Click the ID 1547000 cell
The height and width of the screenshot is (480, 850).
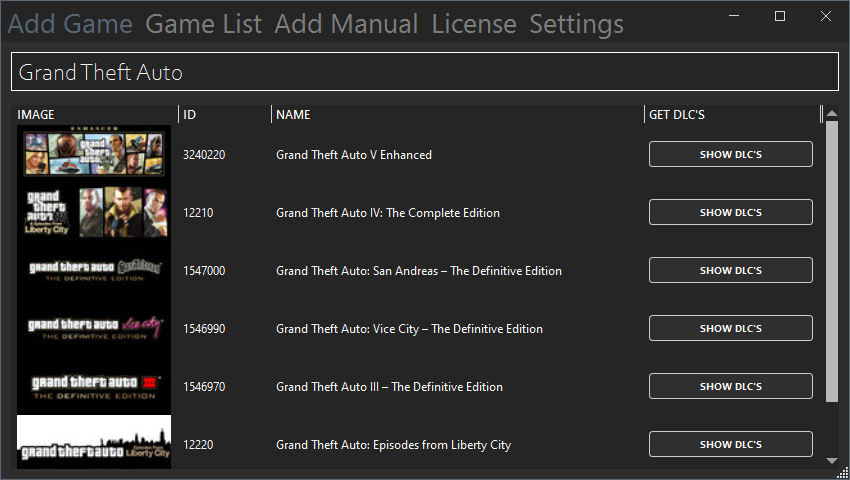tap(204, 271)
